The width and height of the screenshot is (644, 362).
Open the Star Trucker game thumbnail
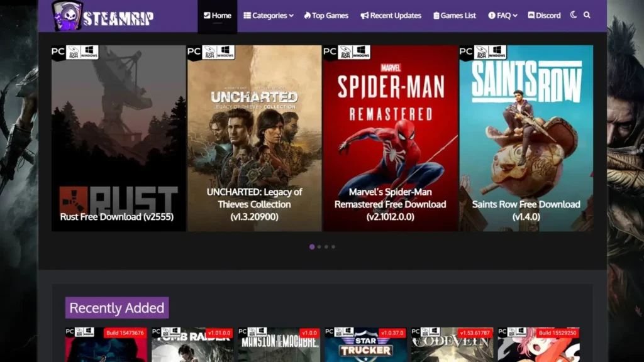[x=365, y=347]
